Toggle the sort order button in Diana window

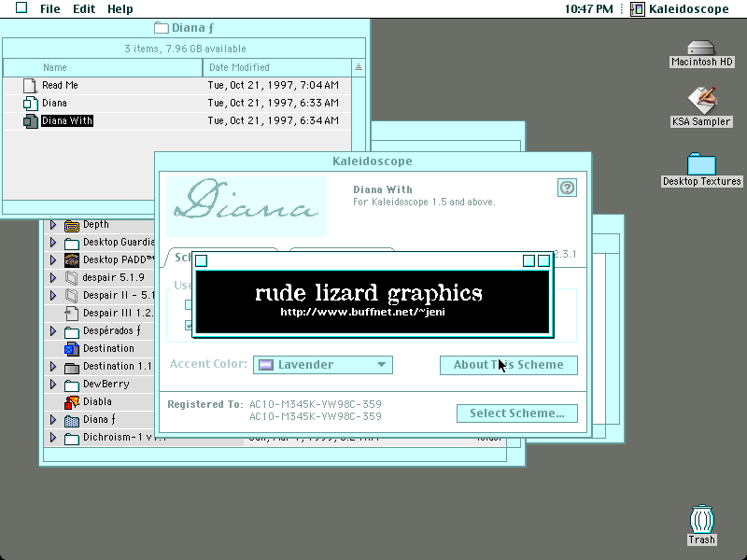tap(359, 67)
